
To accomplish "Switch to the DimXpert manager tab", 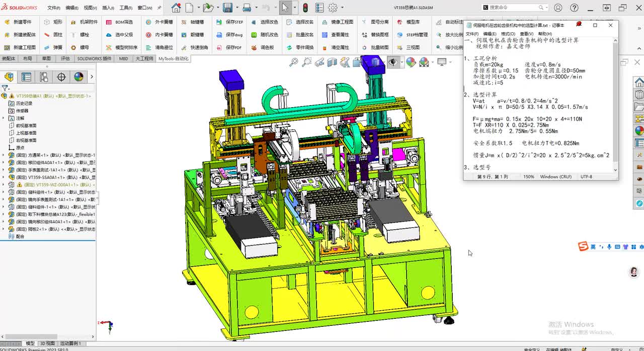I will (61, 77).
